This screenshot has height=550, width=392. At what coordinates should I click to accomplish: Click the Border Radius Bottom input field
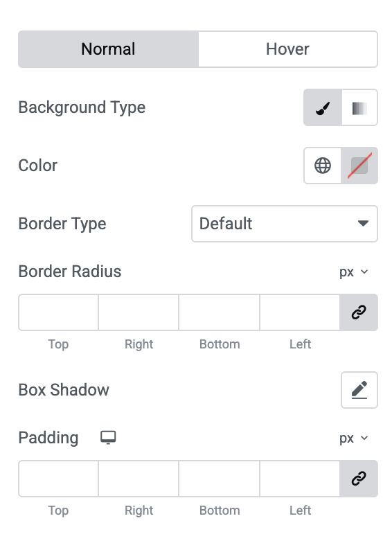tap(219, 312)
